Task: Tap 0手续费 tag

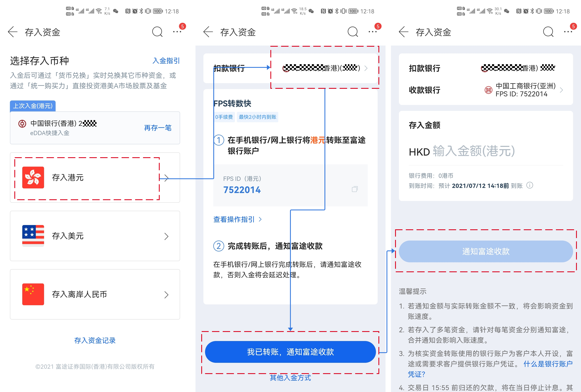Action: pyautogui.click(x=224, y=117)
